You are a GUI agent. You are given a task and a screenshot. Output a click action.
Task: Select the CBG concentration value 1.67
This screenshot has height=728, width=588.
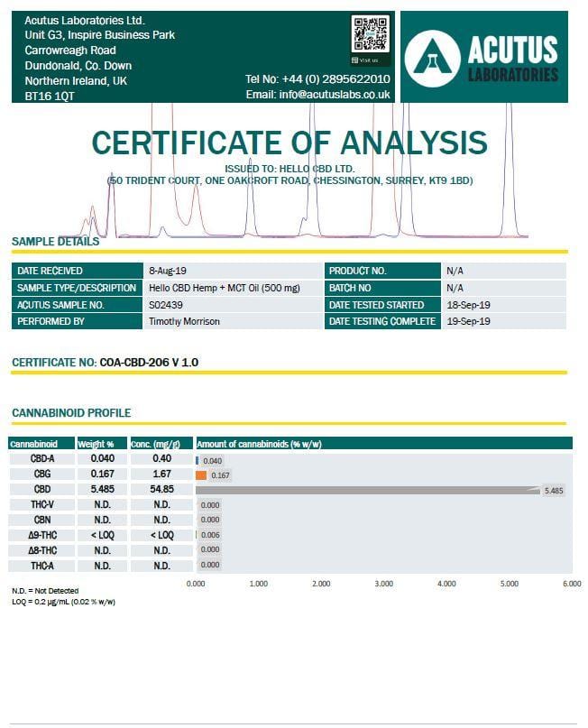[162, 474]
